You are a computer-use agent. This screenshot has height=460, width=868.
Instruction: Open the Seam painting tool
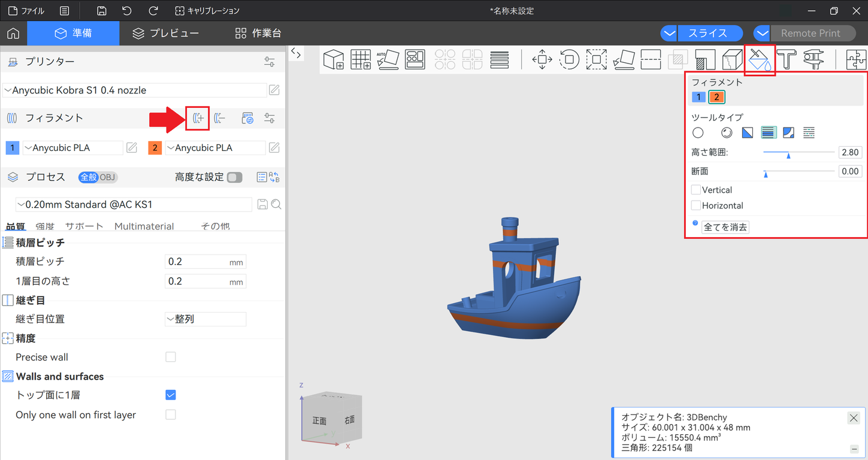pos(733,59)
